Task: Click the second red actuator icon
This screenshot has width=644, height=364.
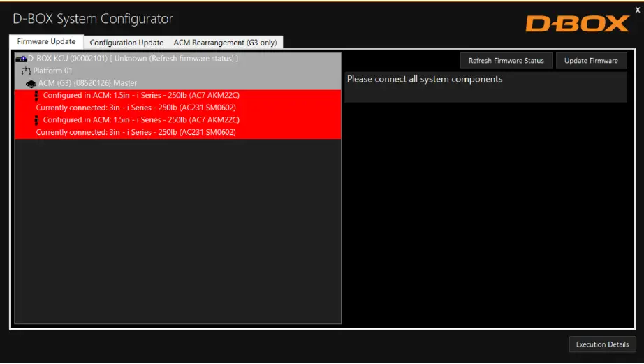Action: pos(36,120)
